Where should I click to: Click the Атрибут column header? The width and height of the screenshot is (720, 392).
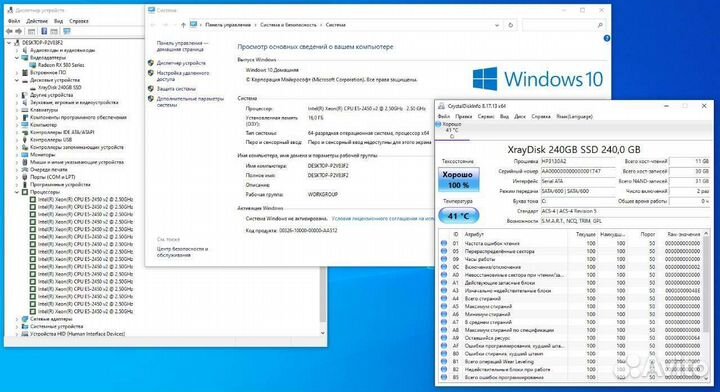pos(474,234)
